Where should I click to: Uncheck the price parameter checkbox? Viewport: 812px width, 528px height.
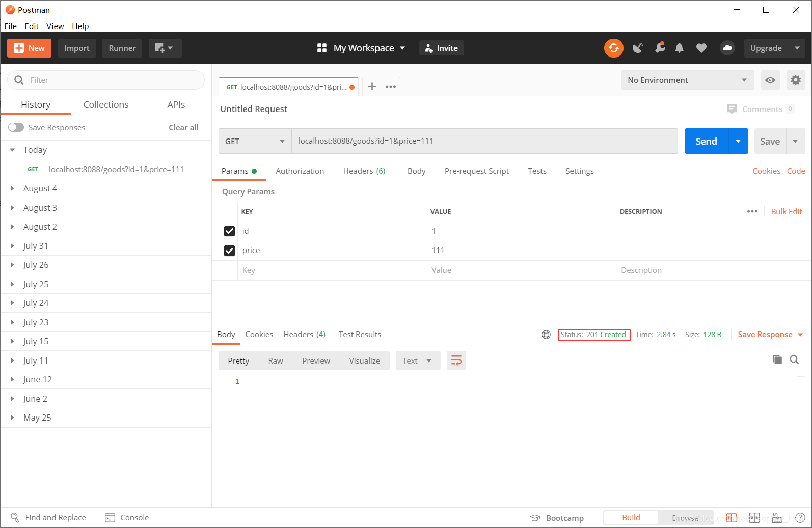point(229,251)
